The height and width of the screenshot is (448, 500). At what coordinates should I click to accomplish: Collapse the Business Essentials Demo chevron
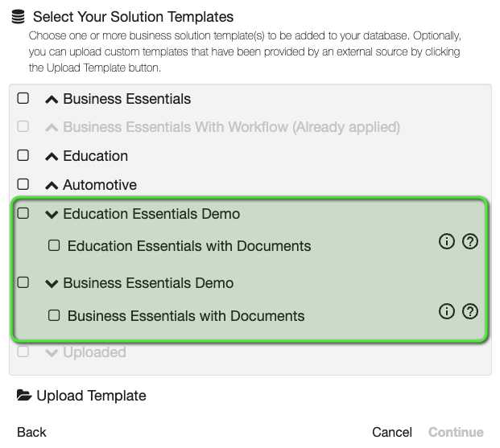pos(52,284)
